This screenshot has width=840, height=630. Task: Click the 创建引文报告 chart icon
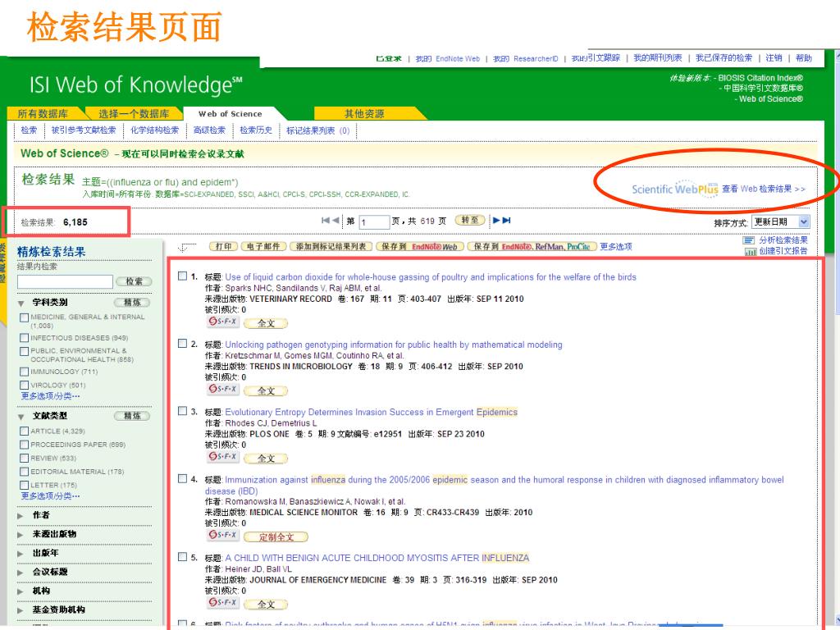(751, 251)
